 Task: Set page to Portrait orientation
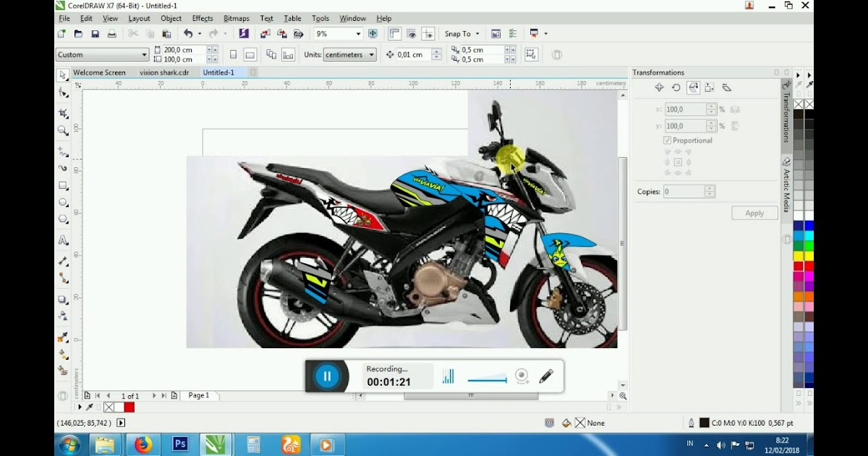[x=233, y=54]
